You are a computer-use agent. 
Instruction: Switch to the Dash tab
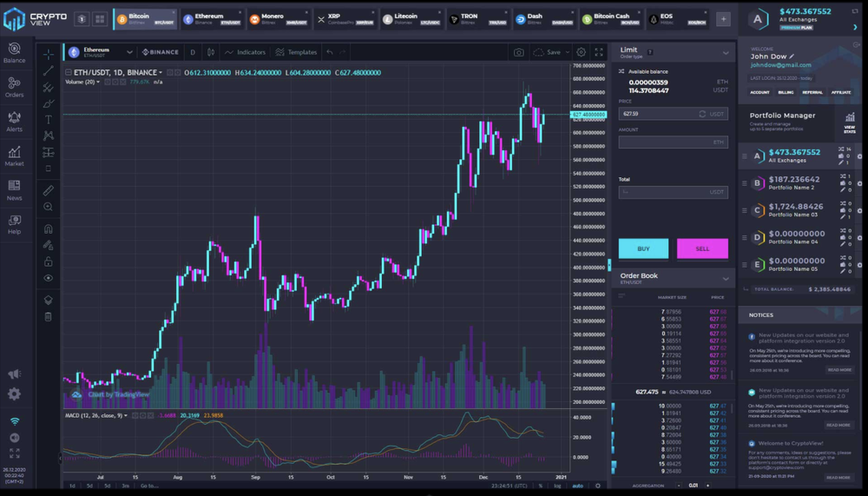pyautogui.click(x=544, y=19)
